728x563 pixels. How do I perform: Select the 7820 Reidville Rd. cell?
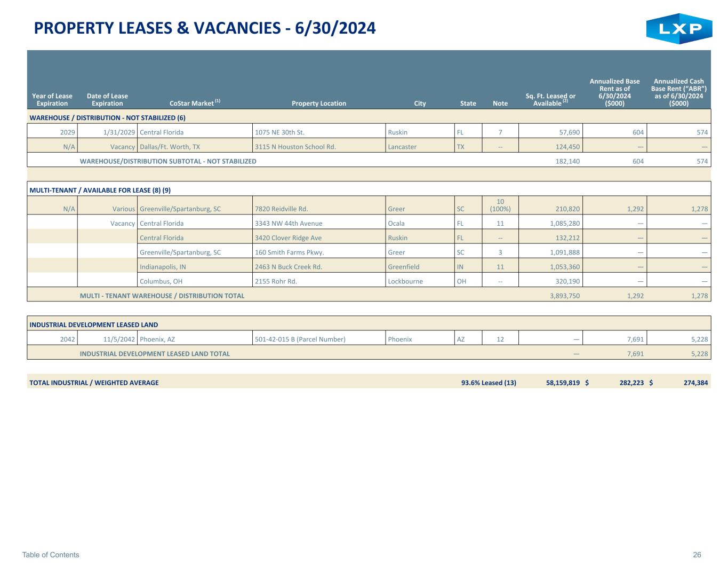point(282,209)
